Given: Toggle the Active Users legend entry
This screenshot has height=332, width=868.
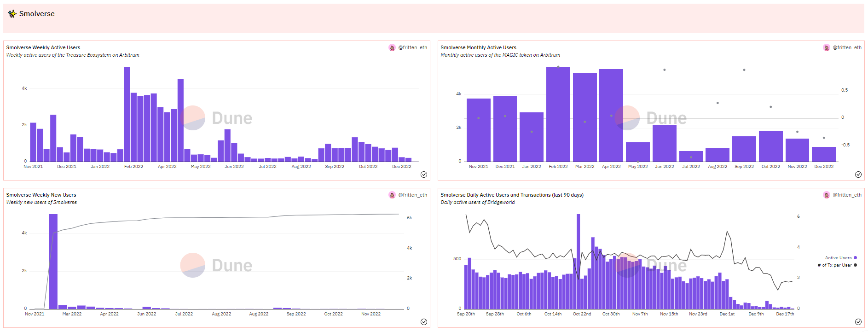Looking at the screenshot, I should click(x=841, y=258).
